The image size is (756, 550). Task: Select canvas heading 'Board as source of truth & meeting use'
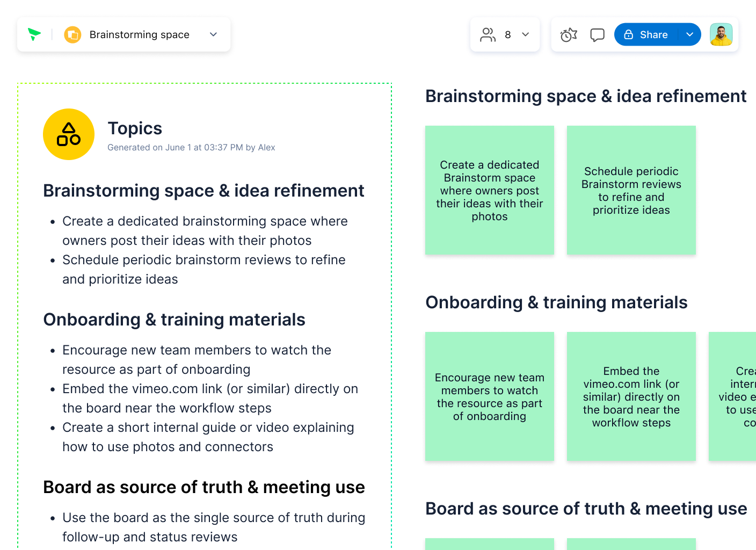pyautogui.click(x=586, y=509)
